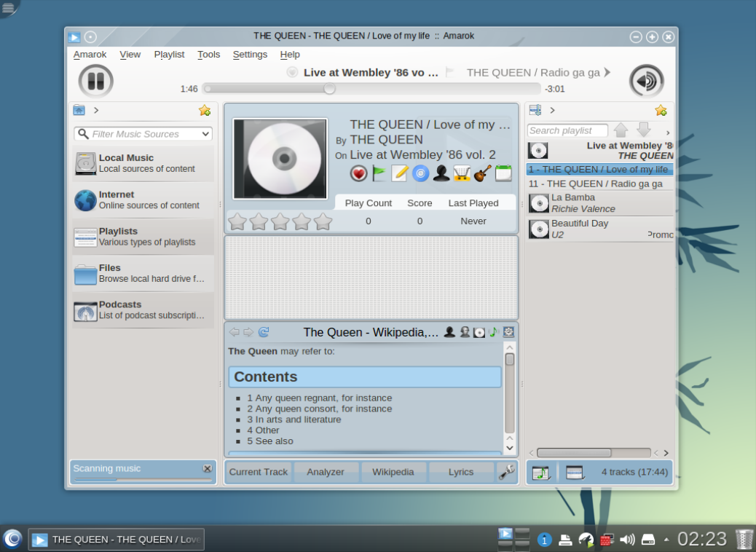Click the guitar icon under the track info
The image size is (756, 552).
[481, 173]
